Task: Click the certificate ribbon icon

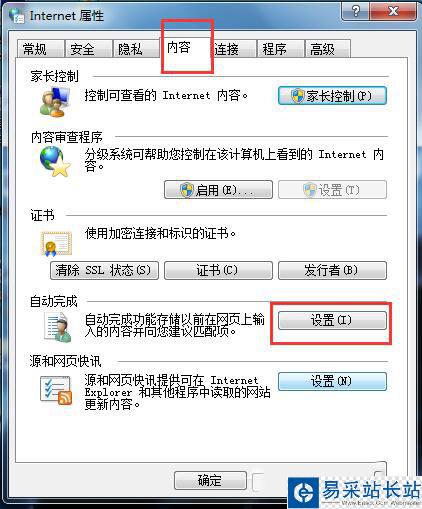Action: (x=56, y=244)
